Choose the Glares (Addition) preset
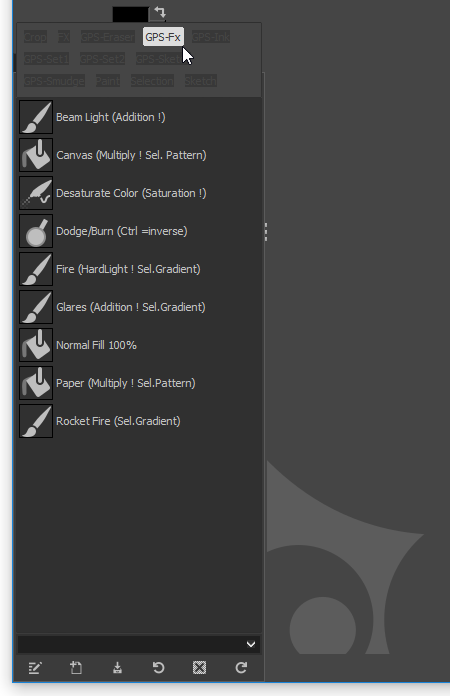Viewport: 450px width, 696px height. click(x=139, y=307)
